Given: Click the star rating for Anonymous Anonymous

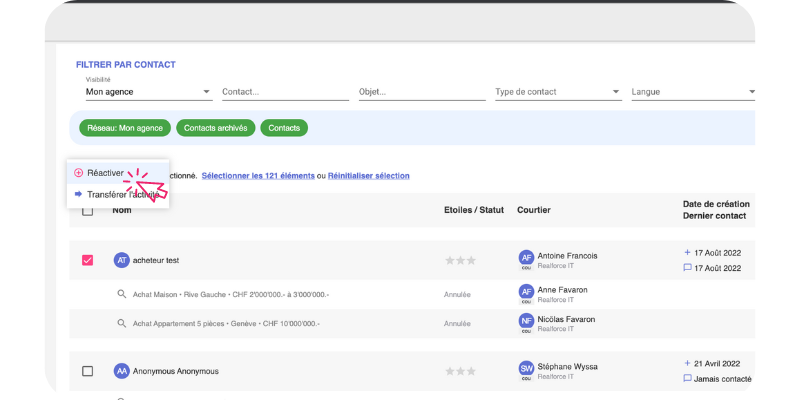Looking at the screenshot, I should (460, 371).
